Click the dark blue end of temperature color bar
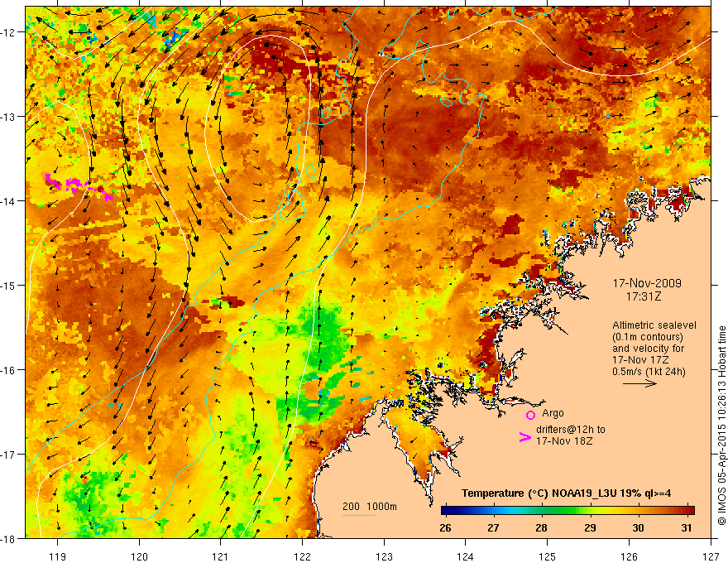 [447, 511]
